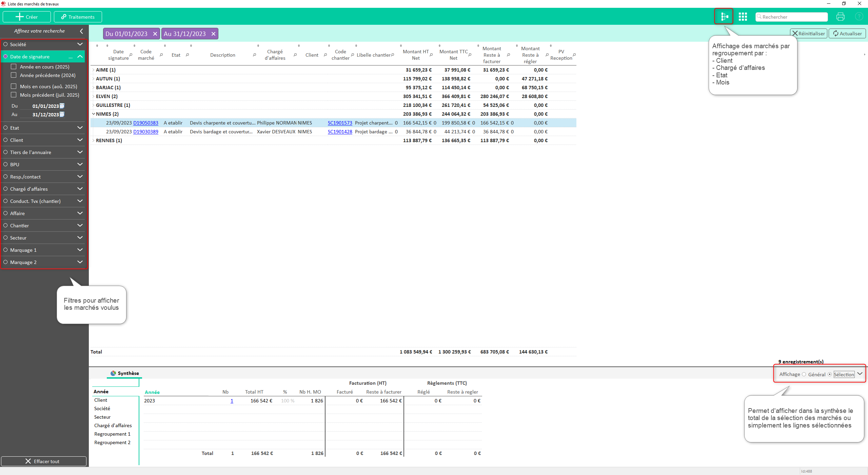Open market link D19050383
Image resolution: width=868 pixels, height=475 pixels.
pyautogui.click(x=146, y=123)
